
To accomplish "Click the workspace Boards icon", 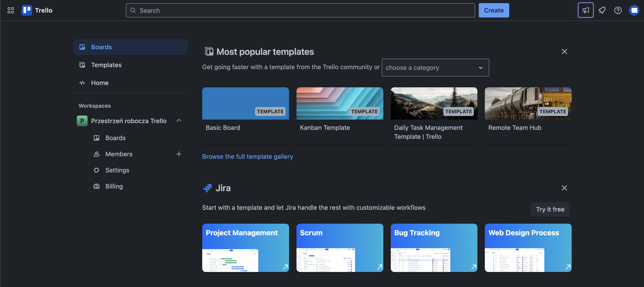I will click(97, 138).
